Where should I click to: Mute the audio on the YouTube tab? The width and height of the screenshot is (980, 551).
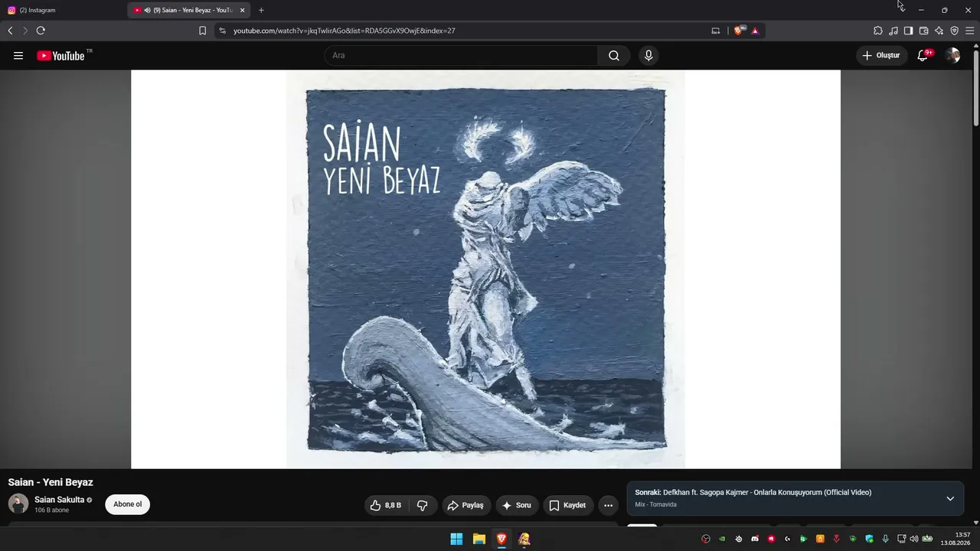pyautogui.click(x=147, y=10)
